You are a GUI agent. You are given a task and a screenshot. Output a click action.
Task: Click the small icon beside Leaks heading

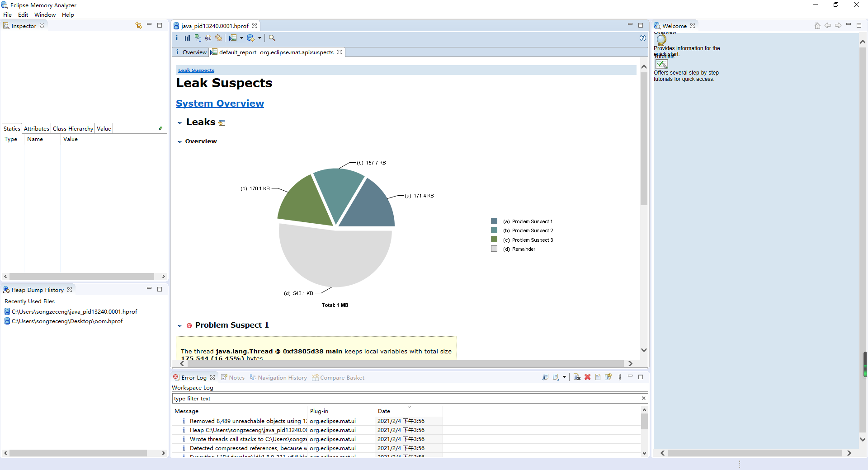pyautogui.click(x=222, y=123)
